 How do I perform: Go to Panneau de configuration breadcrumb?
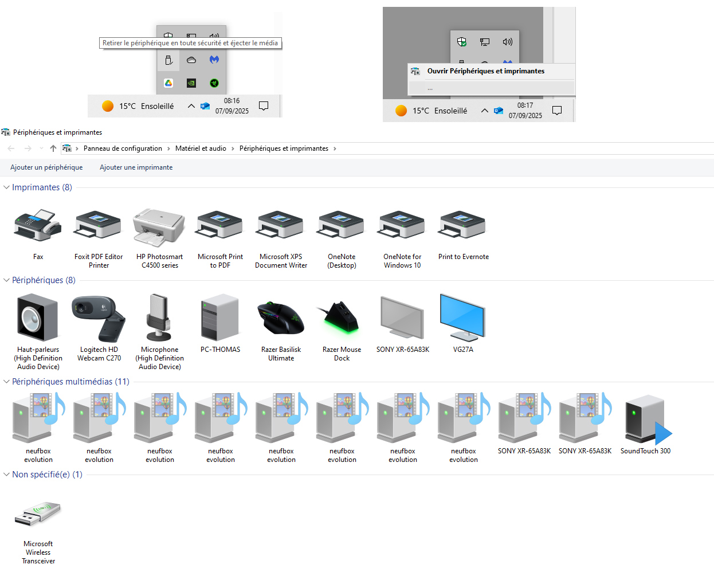pyautogui.click(x=123, y=148)
